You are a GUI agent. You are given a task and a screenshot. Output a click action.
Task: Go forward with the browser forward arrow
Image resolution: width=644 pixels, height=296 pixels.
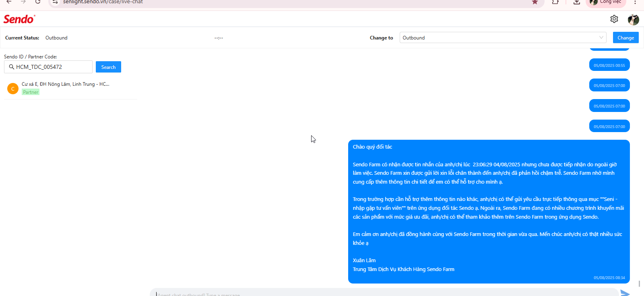pyautogui.click(x=23, y=2)
